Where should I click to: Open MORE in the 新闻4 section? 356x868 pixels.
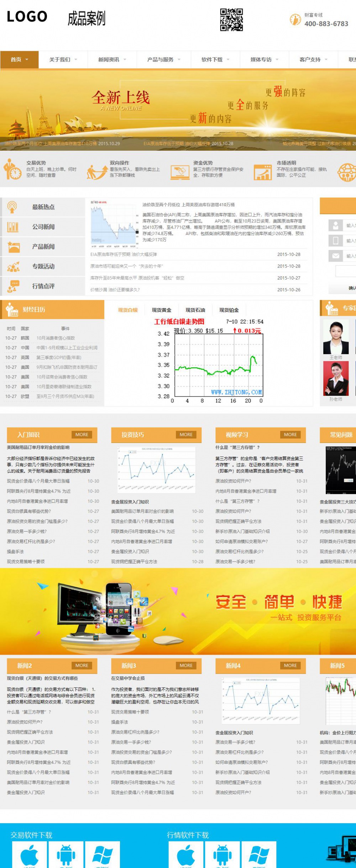click(290, 665)
